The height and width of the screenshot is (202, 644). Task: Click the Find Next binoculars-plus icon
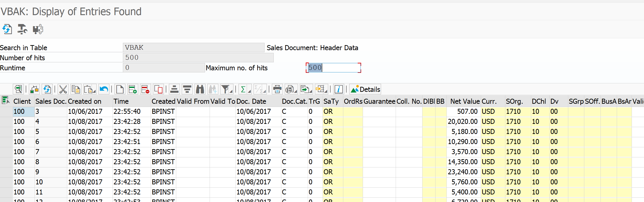coord(213,89)
